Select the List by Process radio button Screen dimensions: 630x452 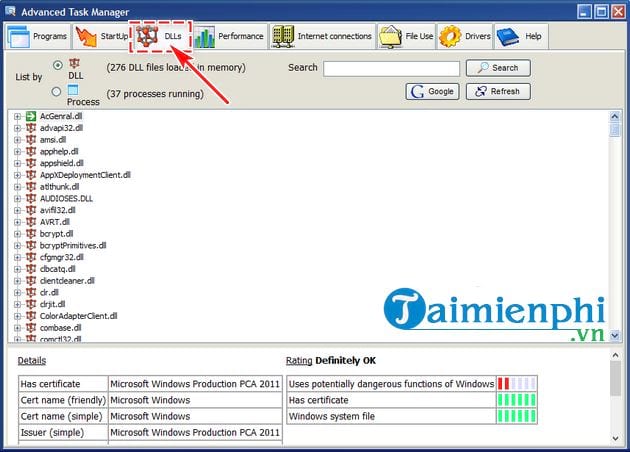(56, 92)
